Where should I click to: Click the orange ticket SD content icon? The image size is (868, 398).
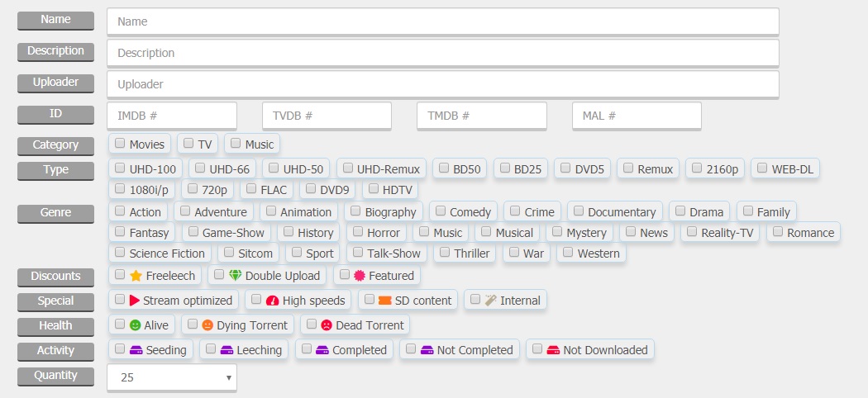tap(385, 301)
